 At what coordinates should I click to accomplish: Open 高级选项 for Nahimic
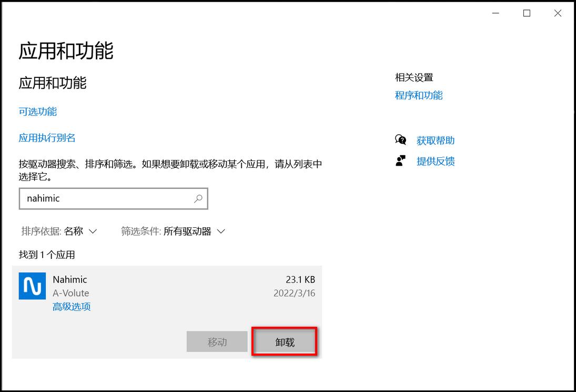72,307
